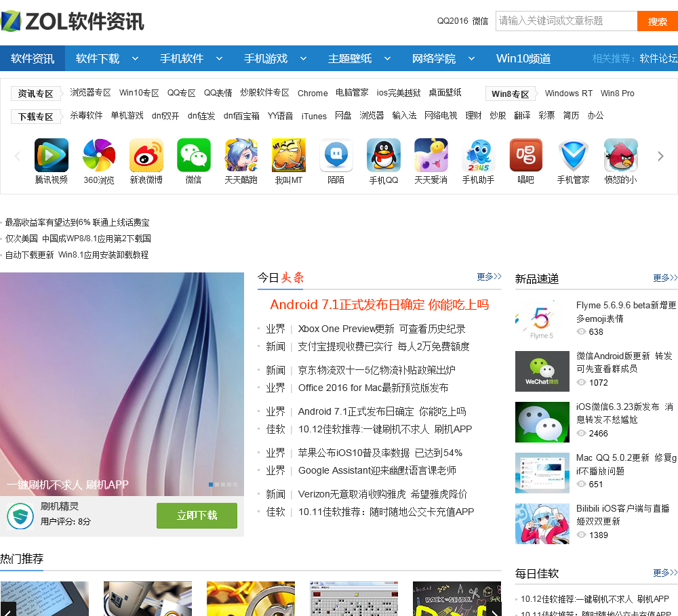678x616 pixels.
Task: Open 新品速递 更多 link
Action: [665, 278]
